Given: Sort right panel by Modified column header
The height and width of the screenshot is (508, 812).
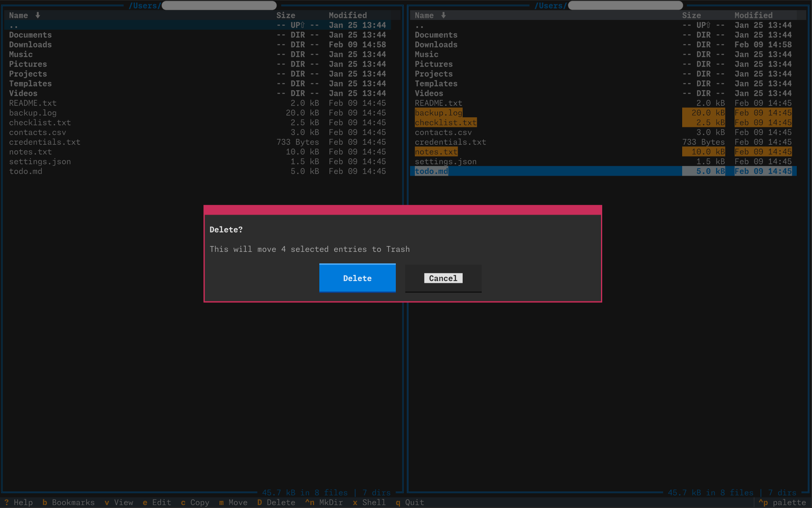Looking at the screenshot, I should coord(753,15).
